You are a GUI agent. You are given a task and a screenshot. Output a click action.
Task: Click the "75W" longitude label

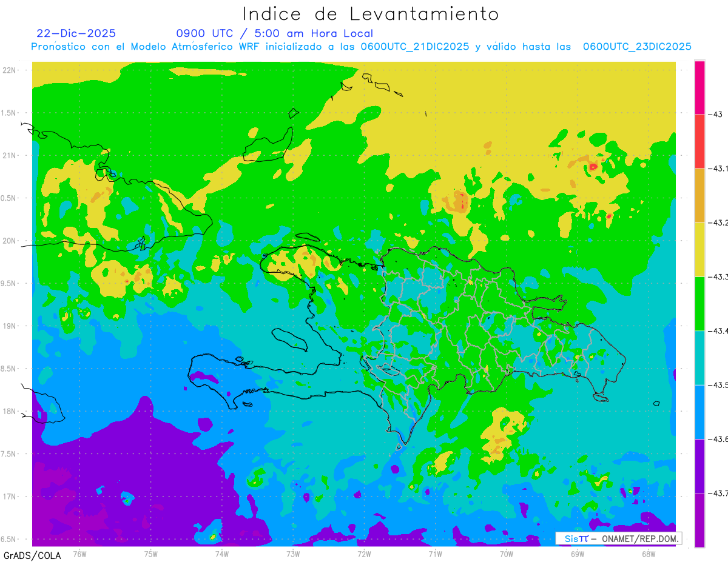[150, 554]
